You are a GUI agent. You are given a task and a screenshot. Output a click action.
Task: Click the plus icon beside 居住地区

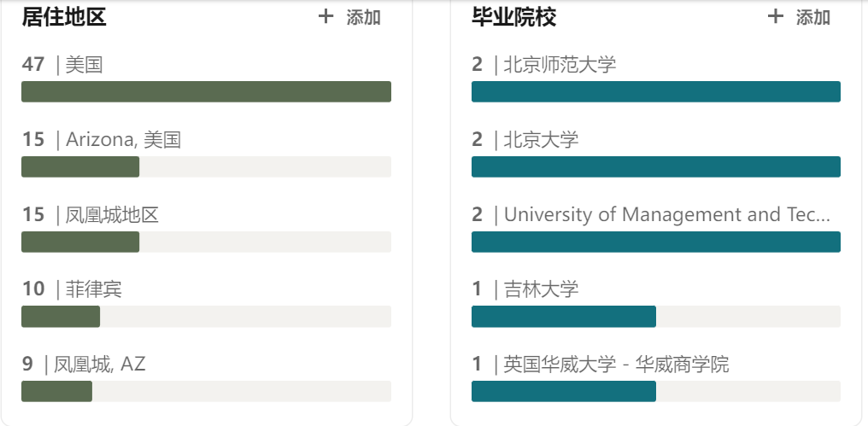point(325,17)
